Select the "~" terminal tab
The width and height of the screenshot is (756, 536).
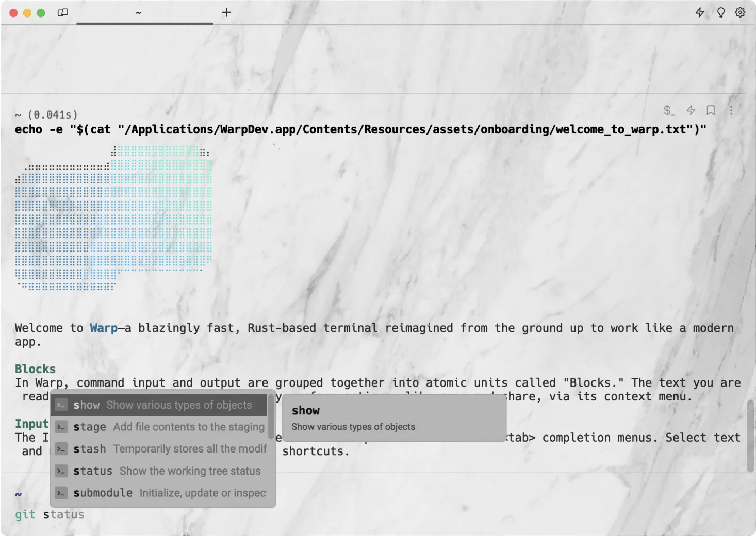[138, 12]
